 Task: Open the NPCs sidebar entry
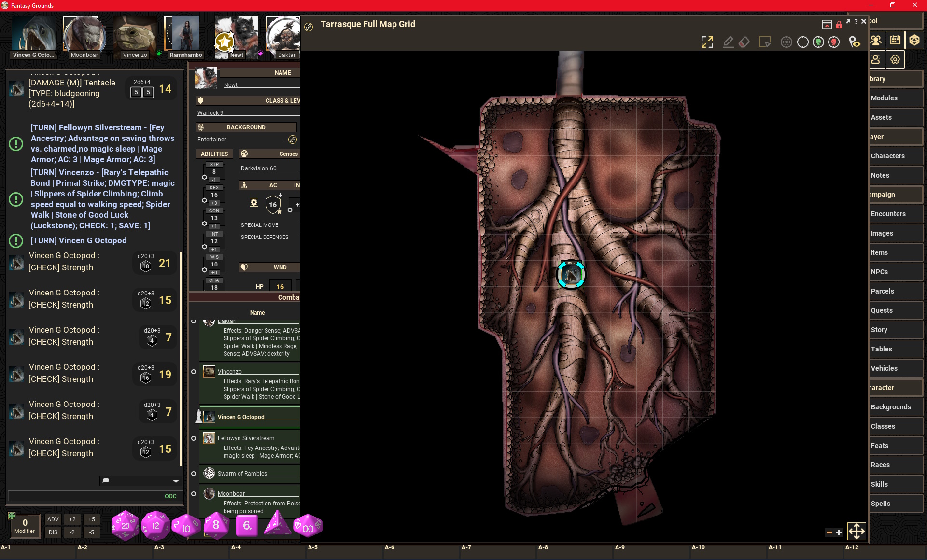[896, 272]
